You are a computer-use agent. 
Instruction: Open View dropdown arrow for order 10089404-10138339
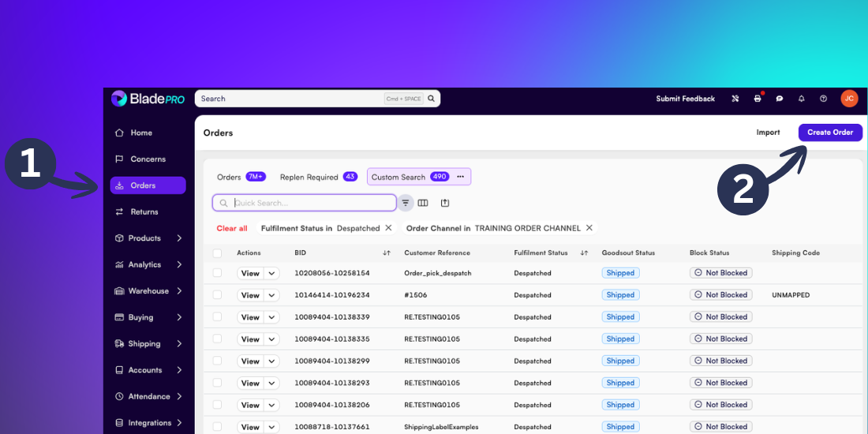[271, 317]
